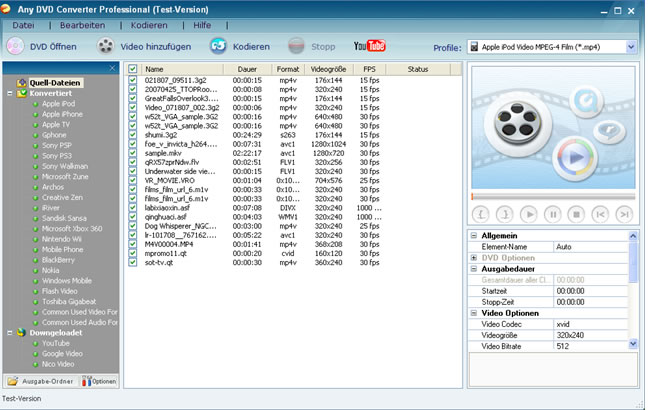650x410 pixels.
Task: Click the Konvertiert folder icon
Action: [22, 93]
